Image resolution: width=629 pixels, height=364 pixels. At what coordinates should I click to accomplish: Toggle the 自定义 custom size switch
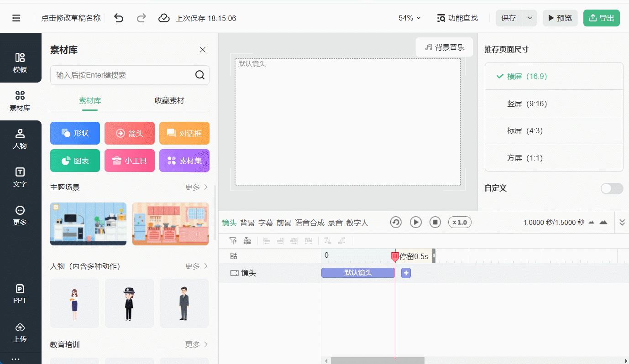tap(612, 188)
